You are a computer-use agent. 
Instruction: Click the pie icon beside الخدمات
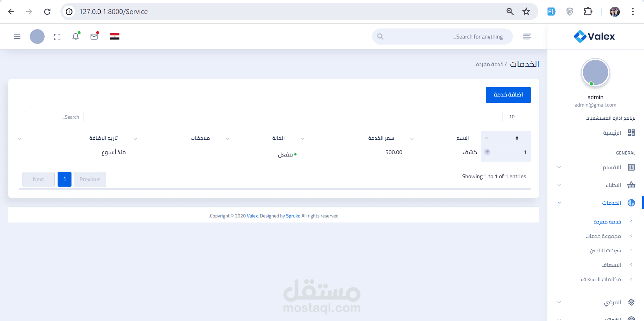pyautogui.click(x=631, y=203)
